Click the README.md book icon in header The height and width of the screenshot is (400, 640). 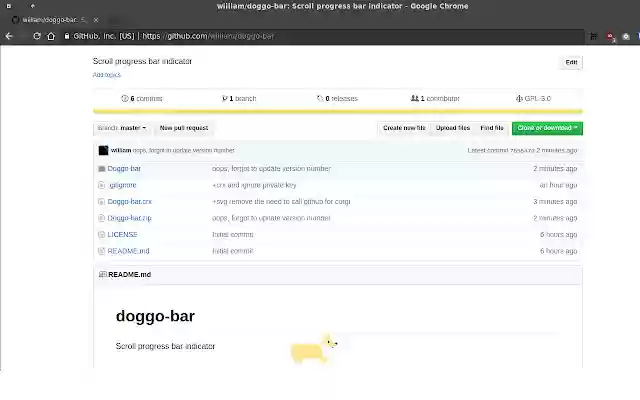point(102,275)
